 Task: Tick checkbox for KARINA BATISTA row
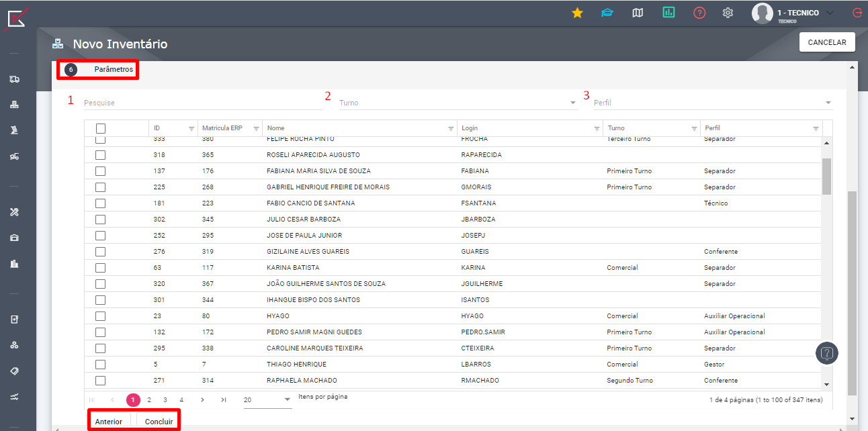coord(100,268)
